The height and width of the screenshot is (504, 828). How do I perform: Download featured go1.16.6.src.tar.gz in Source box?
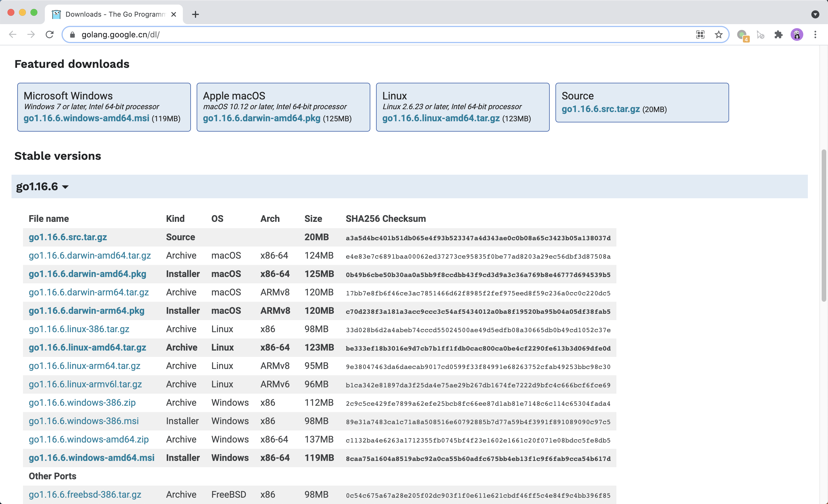click(x=601, y=109)
